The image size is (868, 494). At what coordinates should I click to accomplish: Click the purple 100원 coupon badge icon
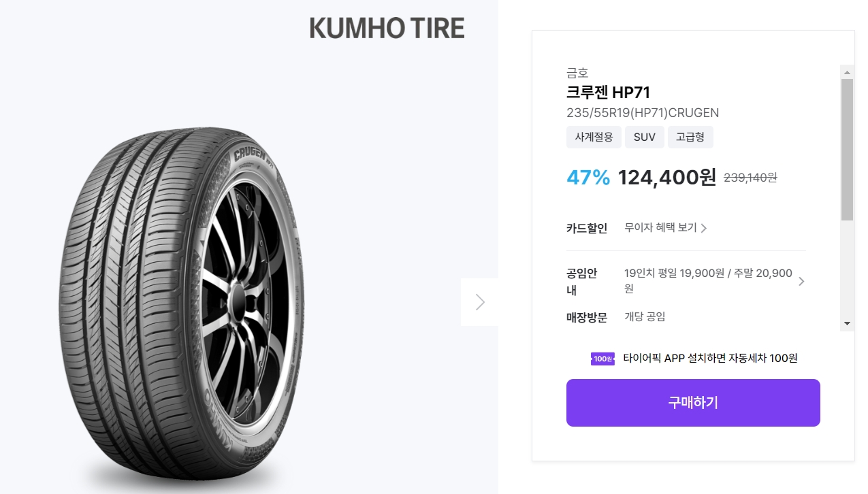point(602,358)
